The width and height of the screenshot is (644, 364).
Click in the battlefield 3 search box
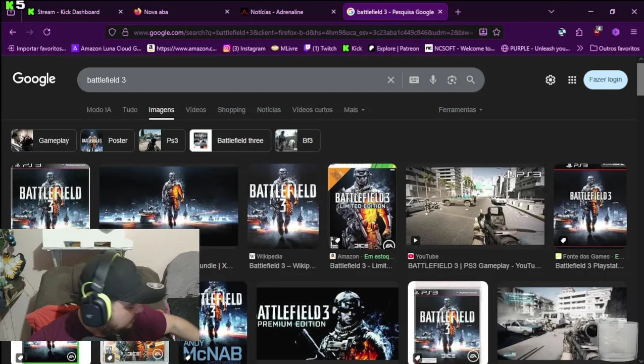(232, 80)
